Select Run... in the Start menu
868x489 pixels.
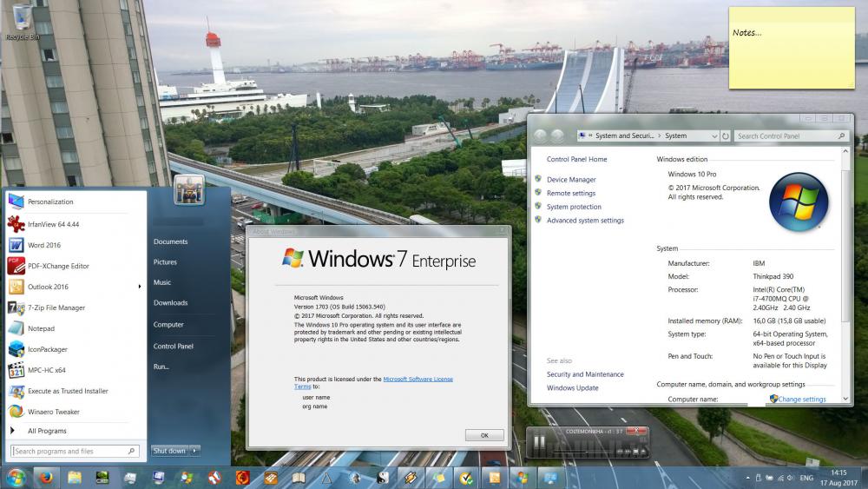coord(161,367)
